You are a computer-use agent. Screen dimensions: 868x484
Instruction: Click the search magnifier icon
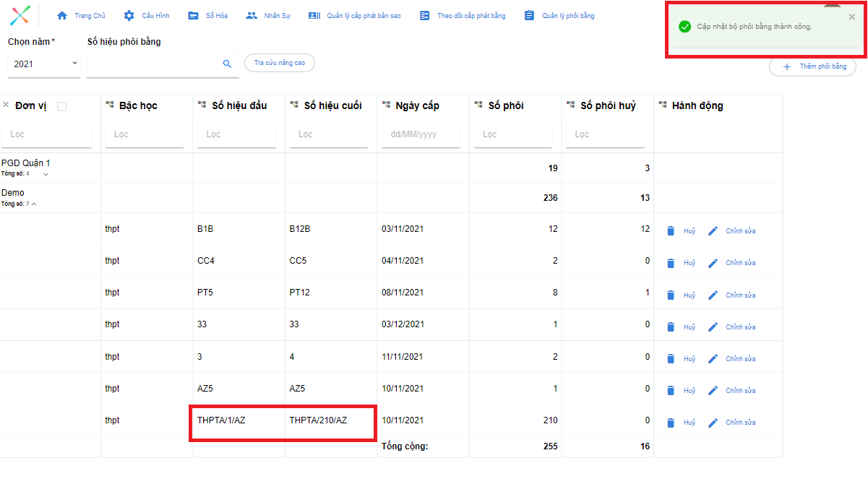pos(227,64)
